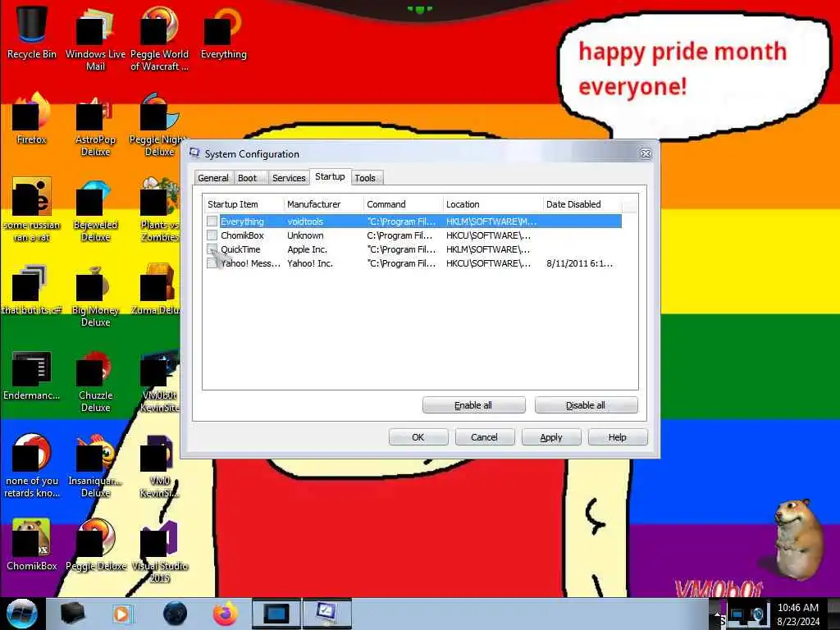Image resolution: width=840 pixels, height=630 pixels.
Task: Click the network tray icon
Action: (737, 615)
